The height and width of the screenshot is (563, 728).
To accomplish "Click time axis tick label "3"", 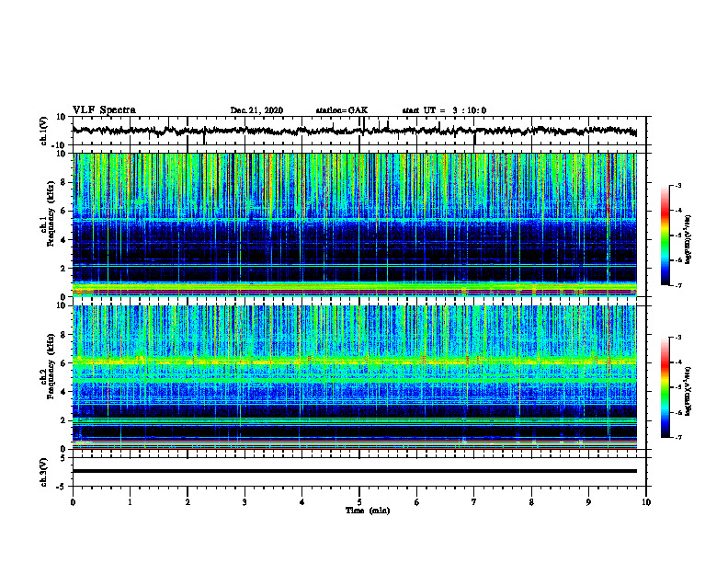I will (245, 502).
